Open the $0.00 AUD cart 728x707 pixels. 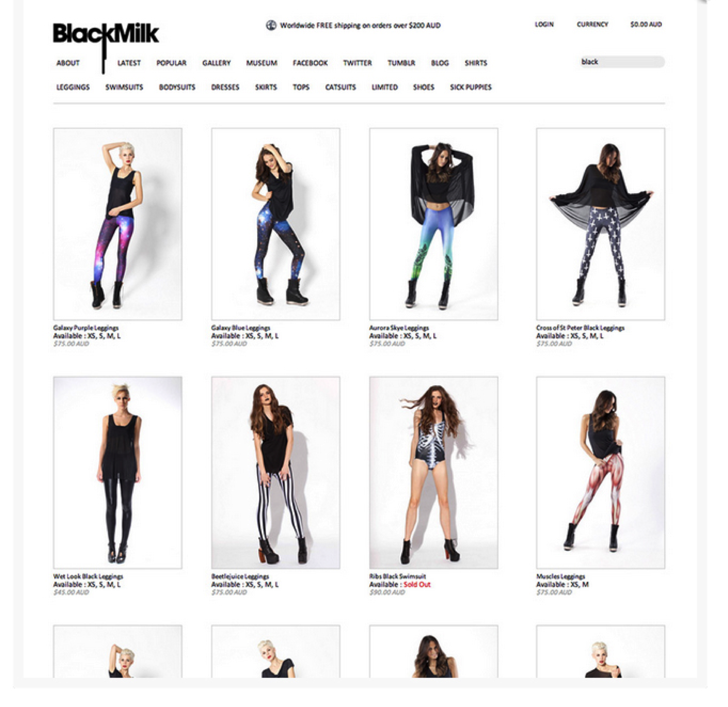click(646, 24)
